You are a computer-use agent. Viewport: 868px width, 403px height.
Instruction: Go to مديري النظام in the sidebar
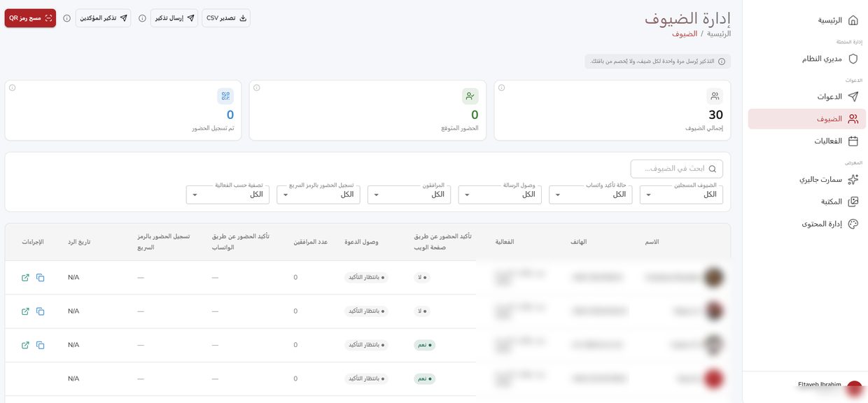tap(807, 59)
